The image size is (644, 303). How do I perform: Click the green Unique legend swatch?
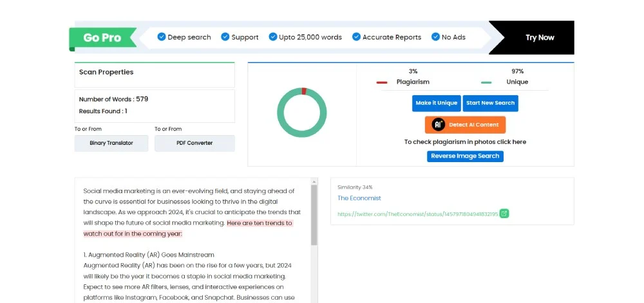tap(486, 82)
